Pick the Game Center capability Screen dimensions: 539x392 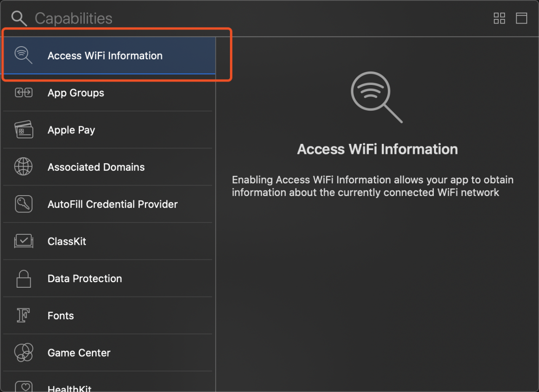pos(108,353)
